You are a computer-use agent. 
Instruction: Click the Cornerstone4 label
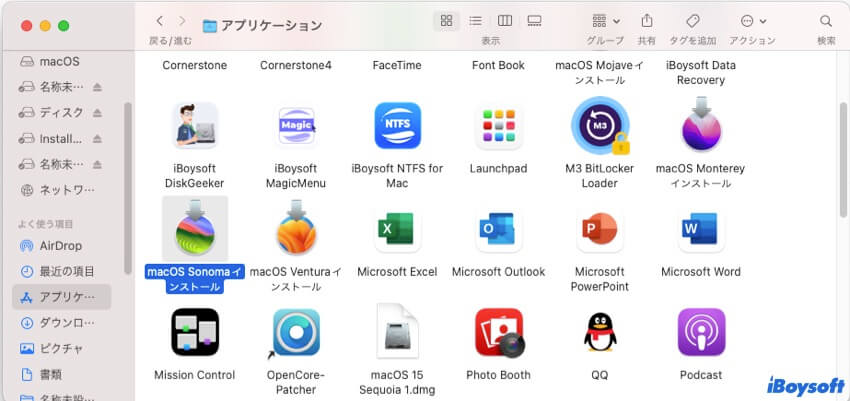[x=296, y=66]
